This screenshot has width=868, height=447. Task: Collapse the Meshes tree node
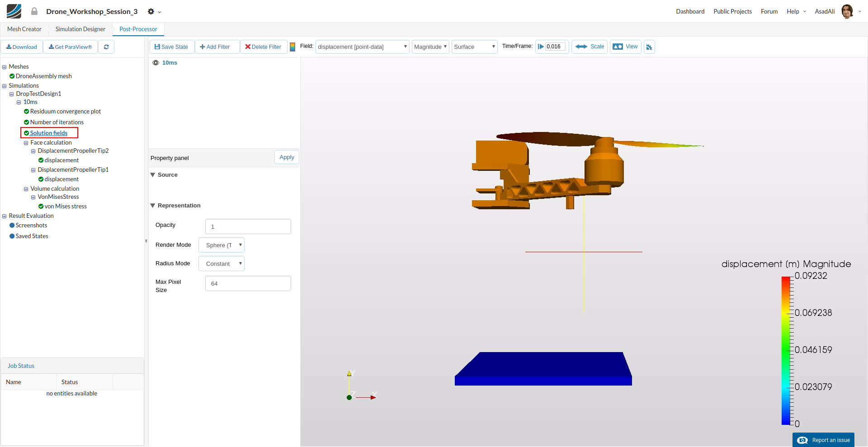tap(5, 67)
